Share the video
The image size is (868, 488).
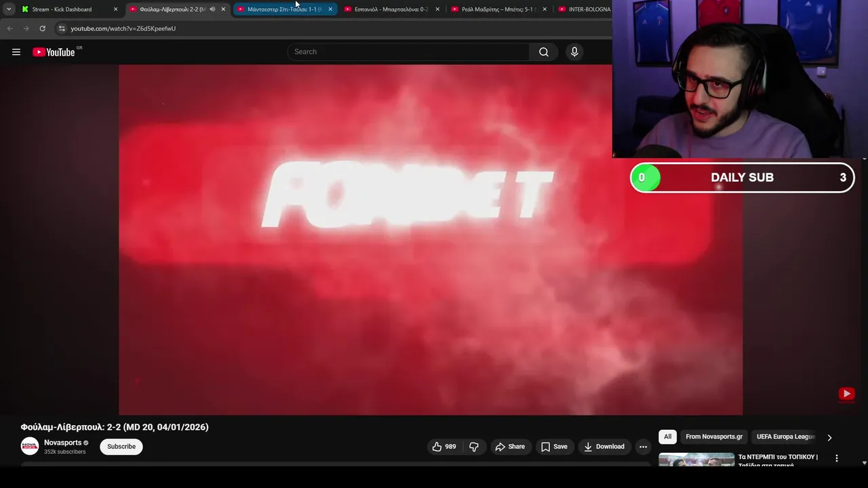(x=510, y=447)
